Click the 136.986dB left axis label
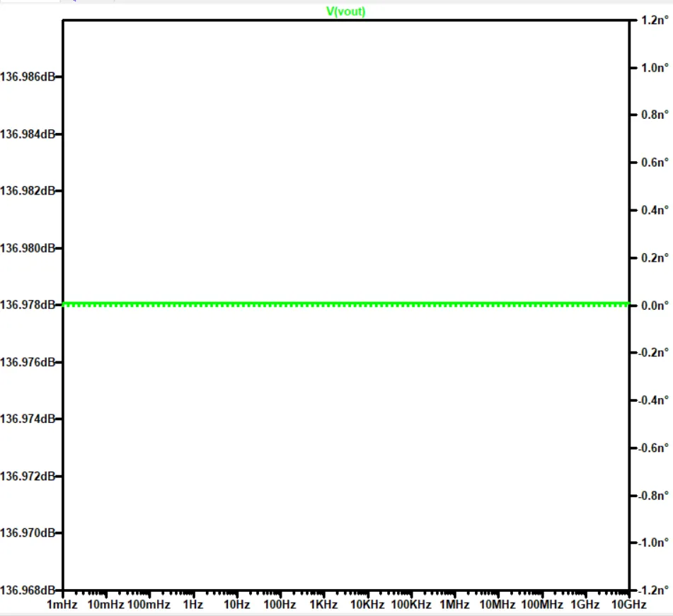 [x=28, y=77]
